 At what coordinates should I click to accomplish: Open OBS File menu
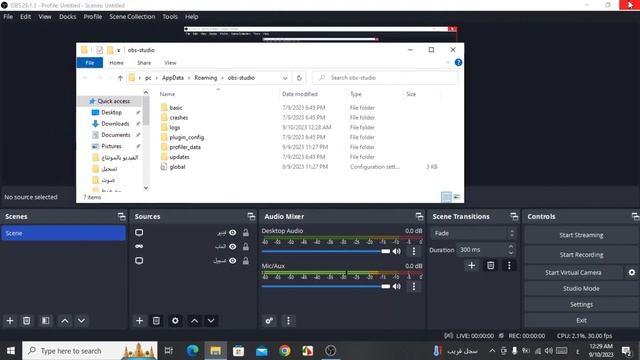(x=8, y=17)
